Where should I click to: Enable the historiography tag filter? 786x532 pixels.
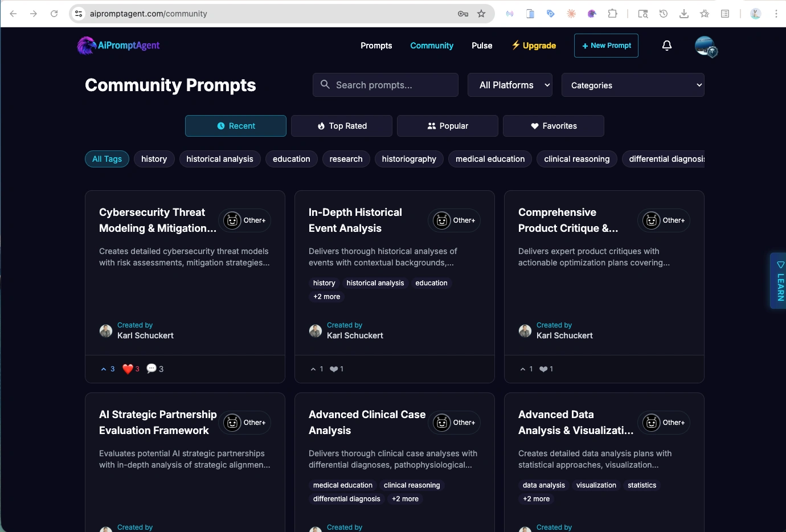(x=409, y=159)
